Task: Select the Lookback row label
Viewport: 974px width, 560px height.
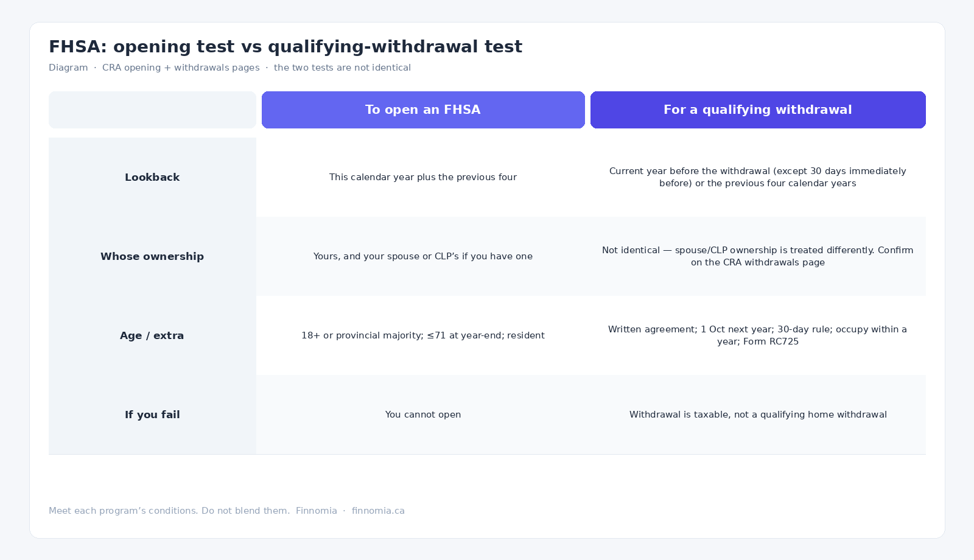Action: pyautogui.click(x=152, y=177)
